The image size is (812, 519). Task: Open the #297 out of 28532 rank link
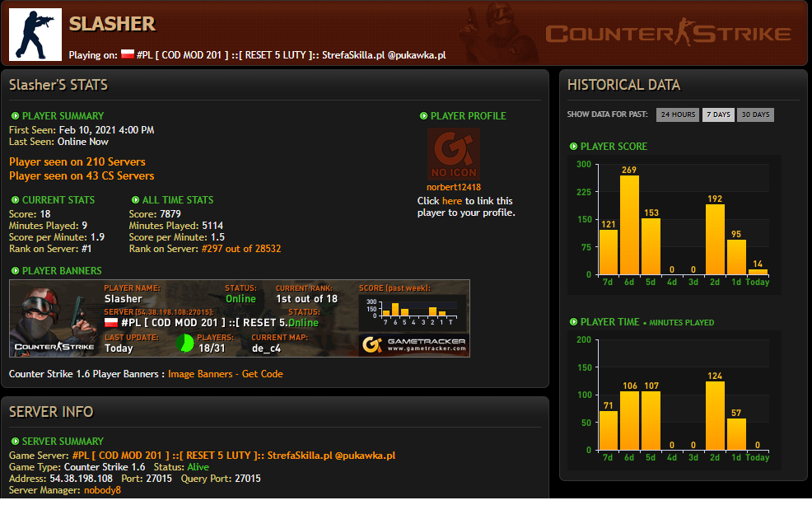pyautogui.click(x=241, y=249)
